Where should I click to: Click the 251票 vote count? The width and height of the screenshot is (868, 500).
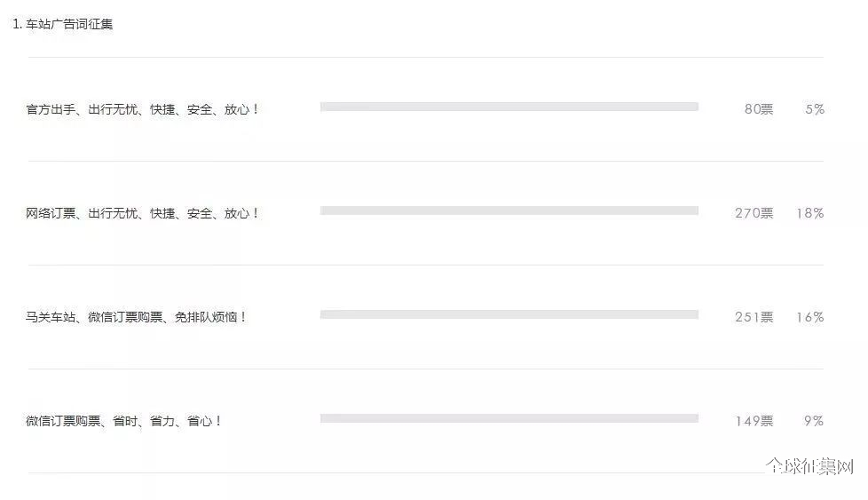tap(754, 317)
